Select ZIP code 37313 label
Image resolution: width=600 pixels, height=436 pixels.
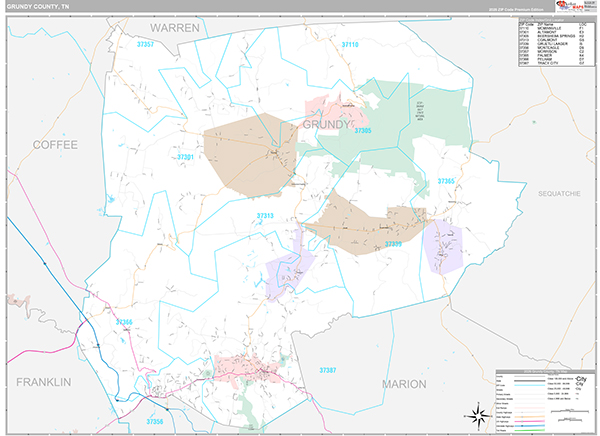point(264,215)
